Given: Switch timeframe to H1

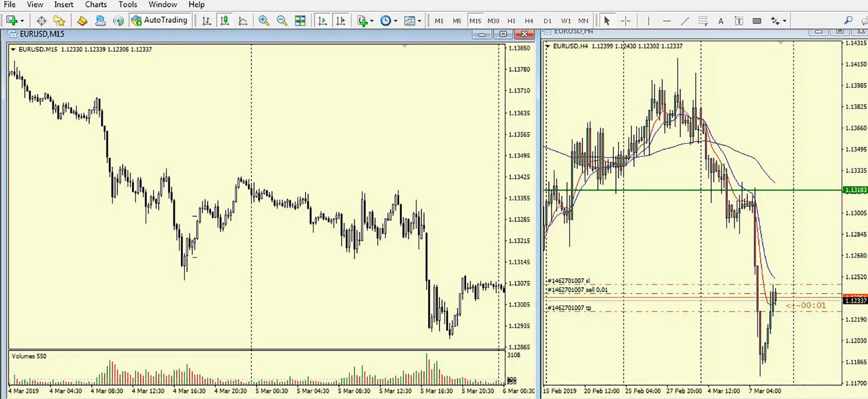Looking at the screenshot, I should [x=511, y=21].
